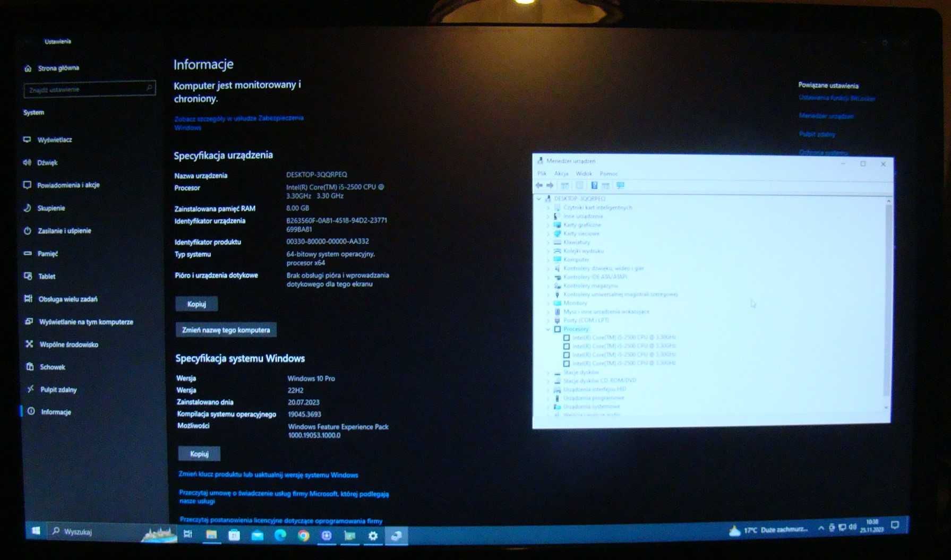Click Zmień nazwę tego komputera button
Viewport: 951px width, 560px height.
pyautogui.click(x=226, y=330)
